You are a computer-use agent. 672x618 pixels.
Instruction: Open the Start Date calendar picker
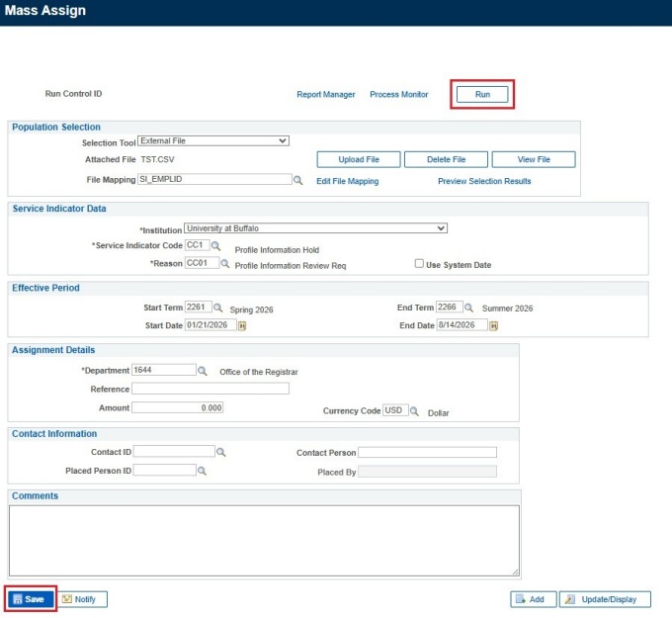[x=241, y=325]
